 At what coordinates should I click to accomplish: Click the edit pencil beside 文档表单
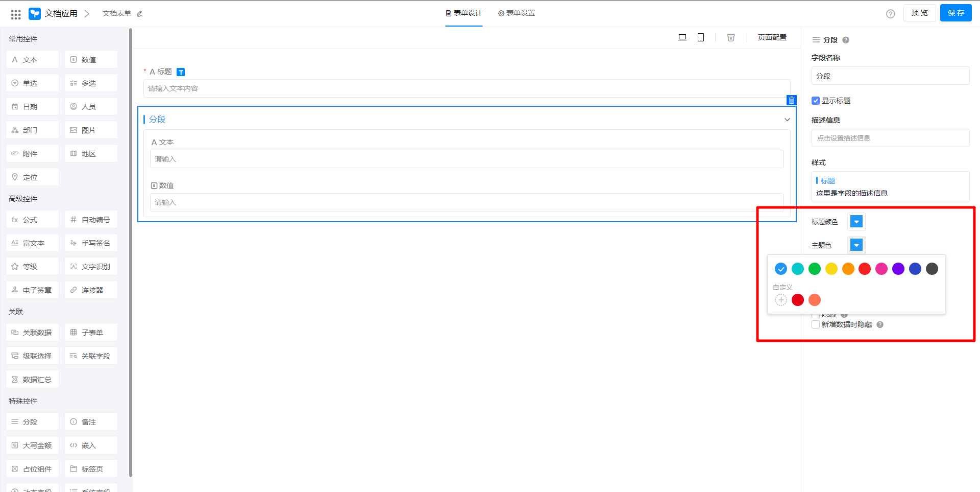[x=140, y=14]
